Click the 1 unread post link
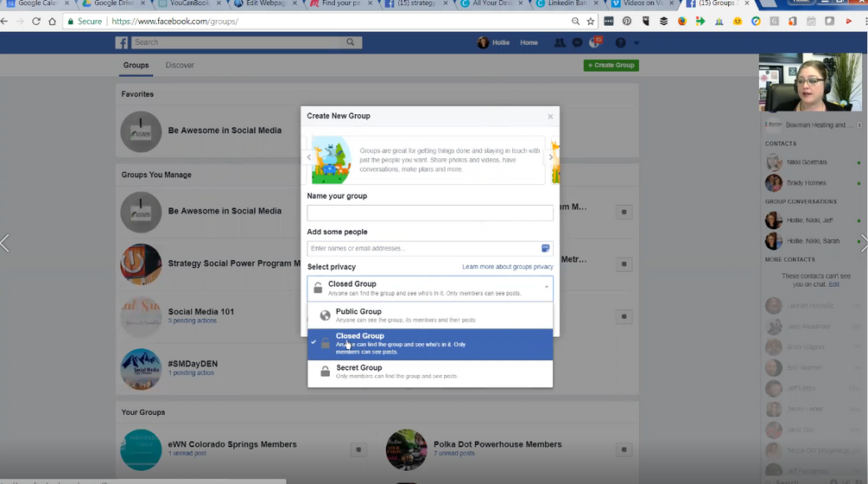The width and height of the screenshot is (868, 484). pos(187,453)
